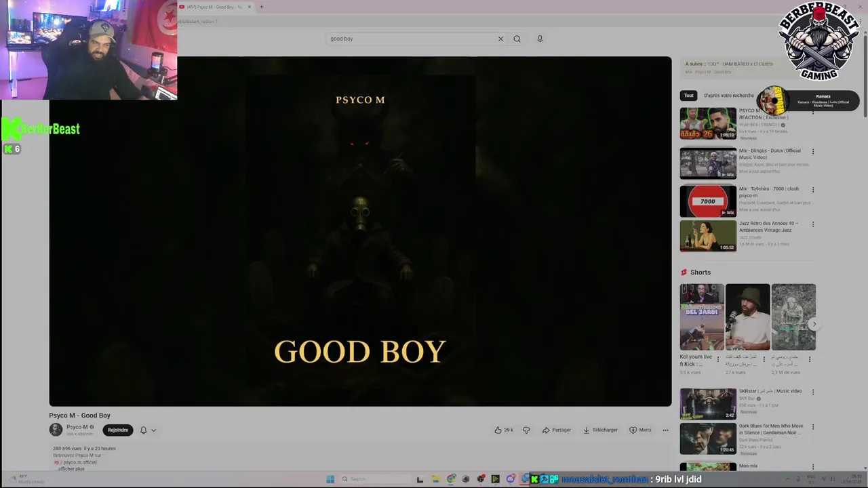Open Chrome icon in the taskbar
Image resolution: width=868 pixels, height=488 pixels.
(x=450, y=479)
